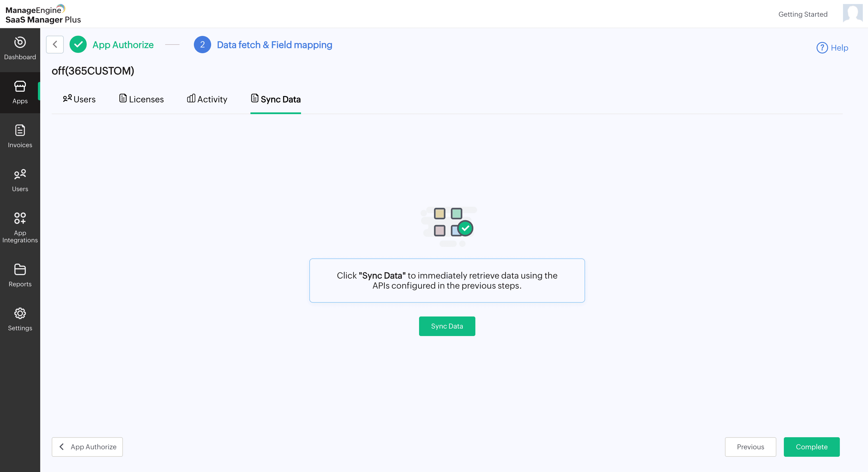Open the Users sidebar section
Viewport: 868px width, 472px height.
[20, 180]
